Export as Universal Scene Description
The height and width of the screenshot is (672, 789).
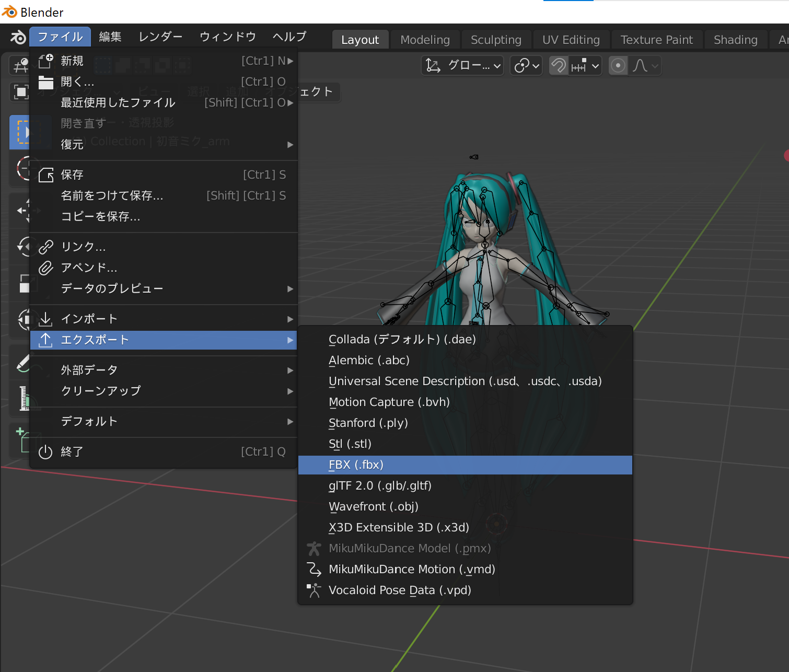point(465,381)
